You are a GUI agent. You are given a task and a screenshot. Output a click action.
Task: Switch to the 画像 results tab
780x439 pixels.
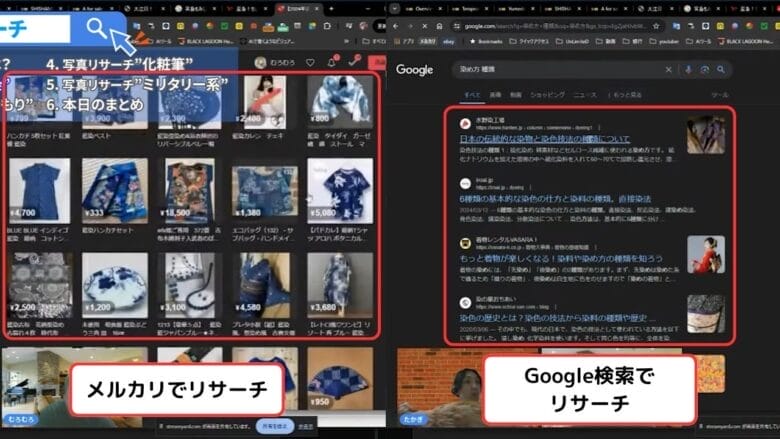click(495, 94)
